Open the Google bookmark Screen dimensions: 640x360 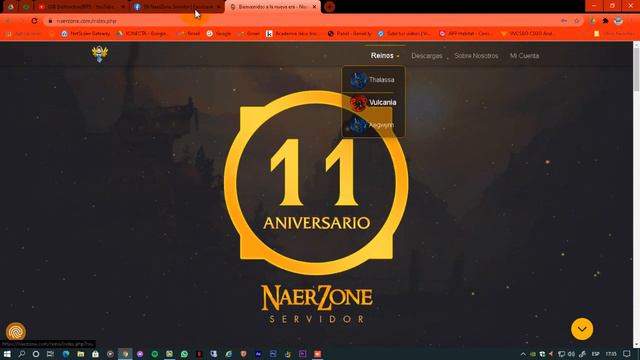[x=219, y=33]
